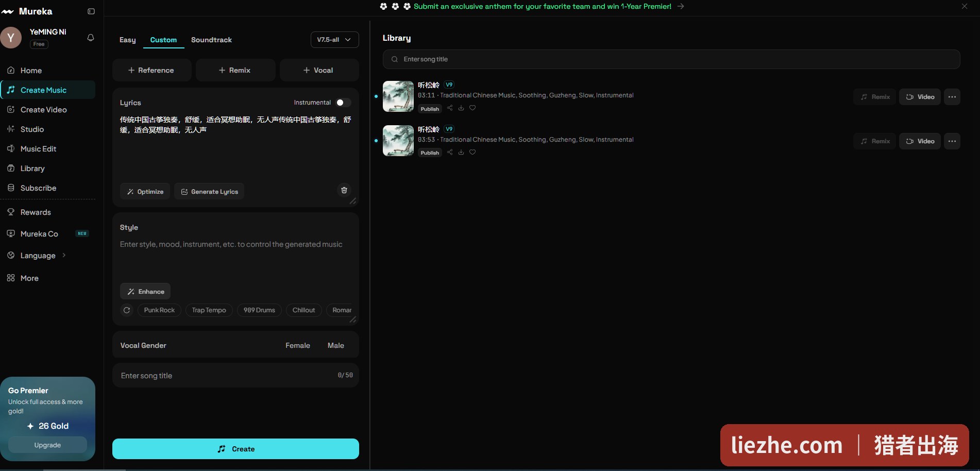Open notifications bell icon
This screenshot has height=471, width=980.
tap(91, 38)
